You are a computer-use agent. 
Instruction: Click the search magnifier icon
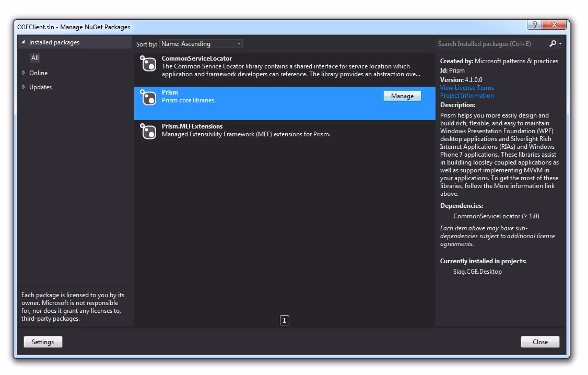[x=552, y=44]
